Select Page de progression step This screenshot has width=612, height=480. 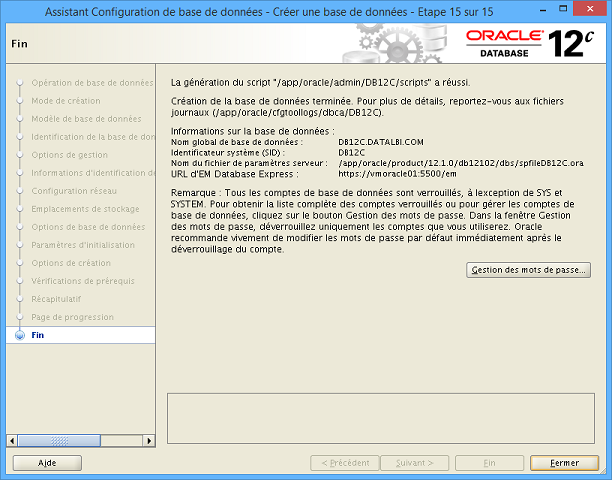click(x=73, y=317)
